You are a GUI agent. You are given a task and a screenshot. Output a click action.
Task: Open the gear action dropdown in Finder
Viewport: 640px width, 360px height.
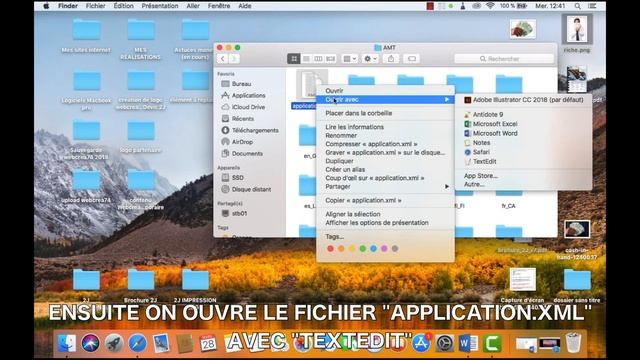point(370,59)
